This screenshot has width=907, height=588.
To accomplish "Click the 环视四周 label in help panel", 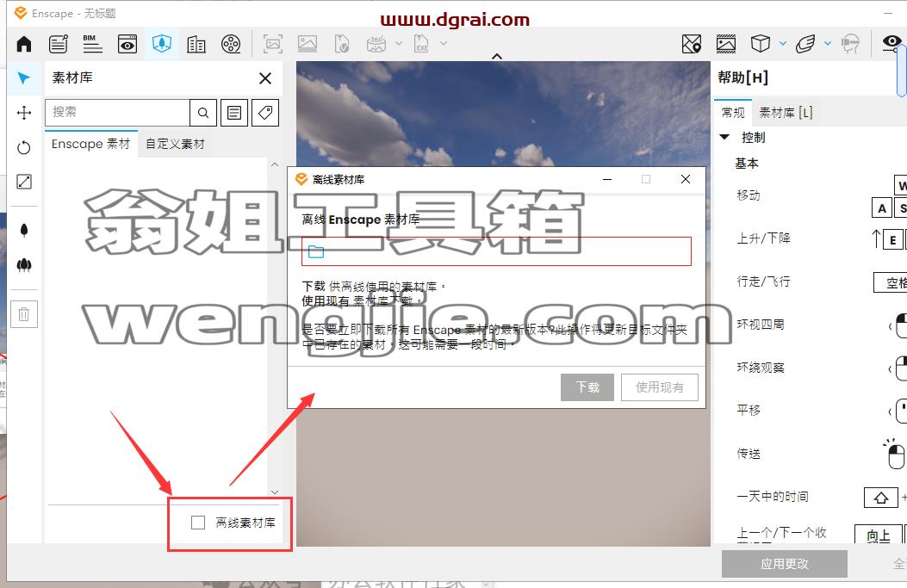I will 761,325.
